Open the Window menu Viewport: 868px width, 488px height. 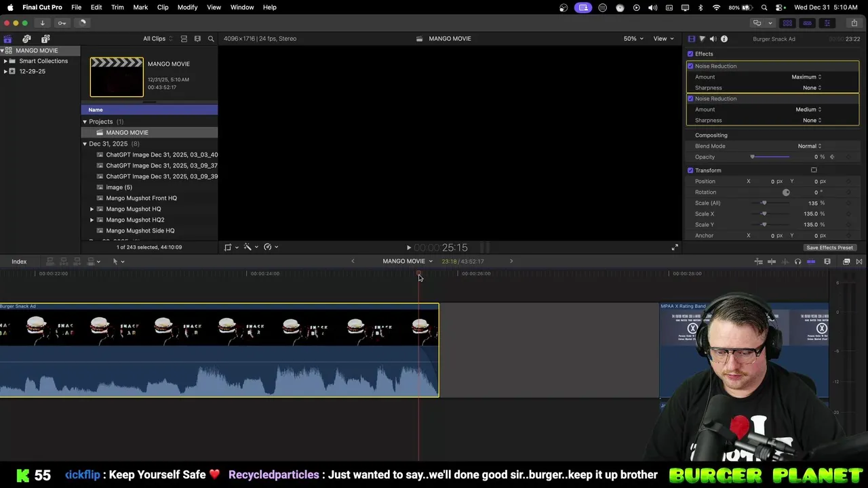(242, 7)
